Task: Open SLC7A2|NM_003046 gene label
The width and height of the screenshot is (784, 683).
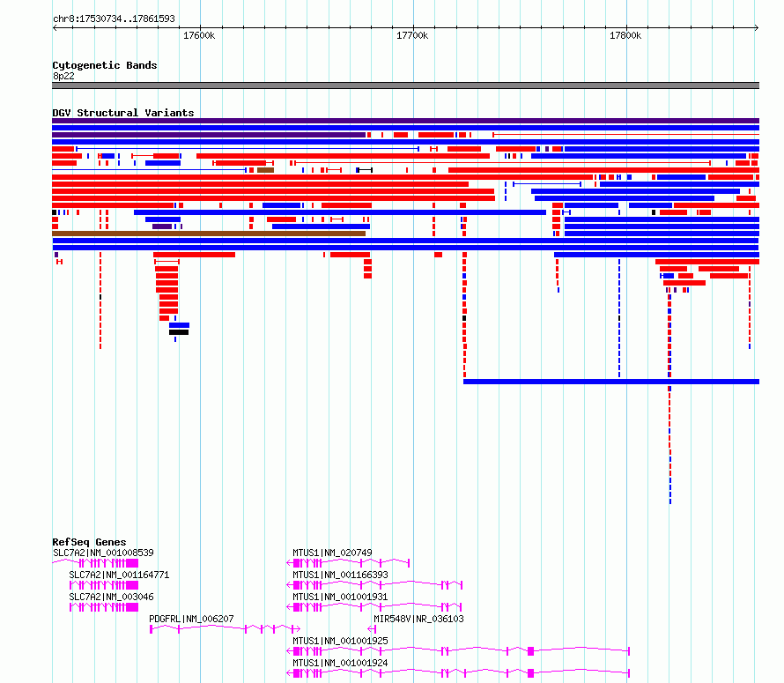Action: pos(112,597)
